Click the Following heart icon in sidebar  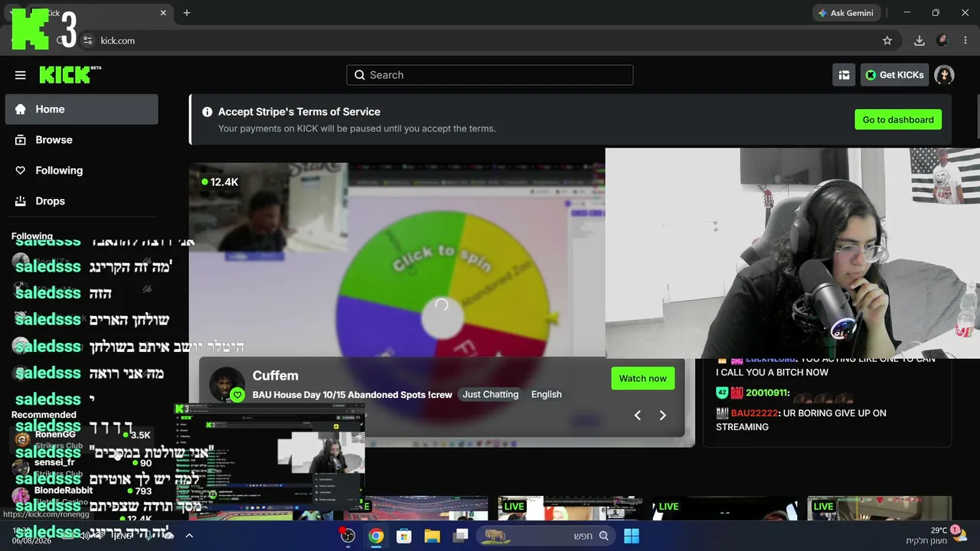21,171
